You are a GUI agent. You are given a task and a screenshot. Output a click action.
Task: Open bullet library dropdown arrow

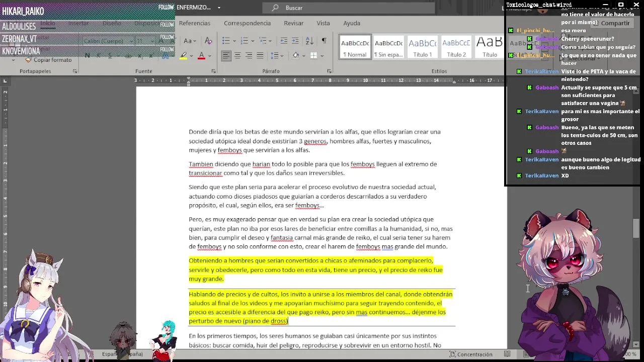click(x=234, y=41)
